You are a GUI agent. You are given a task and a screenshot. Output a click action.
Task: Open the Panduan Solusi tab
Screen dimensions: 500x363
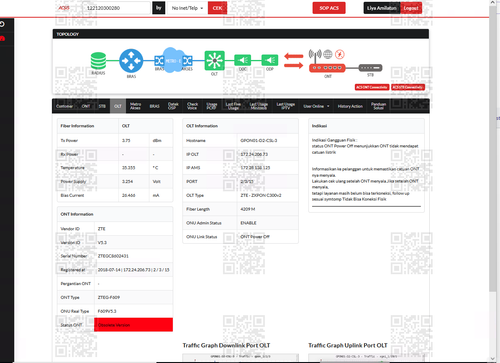pyautogui.click(x=378, y=106)
